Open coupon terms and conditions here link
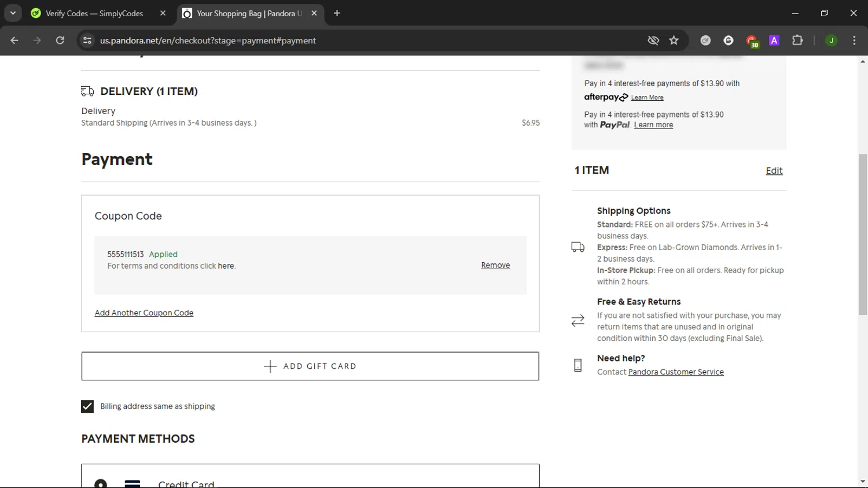Viewport: 868px width, 488px height. point(226,266)
